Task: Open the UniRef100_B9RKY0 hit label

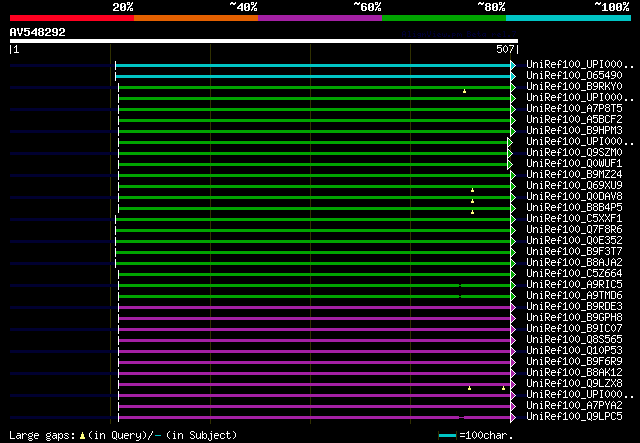Action: coord(574,87)
